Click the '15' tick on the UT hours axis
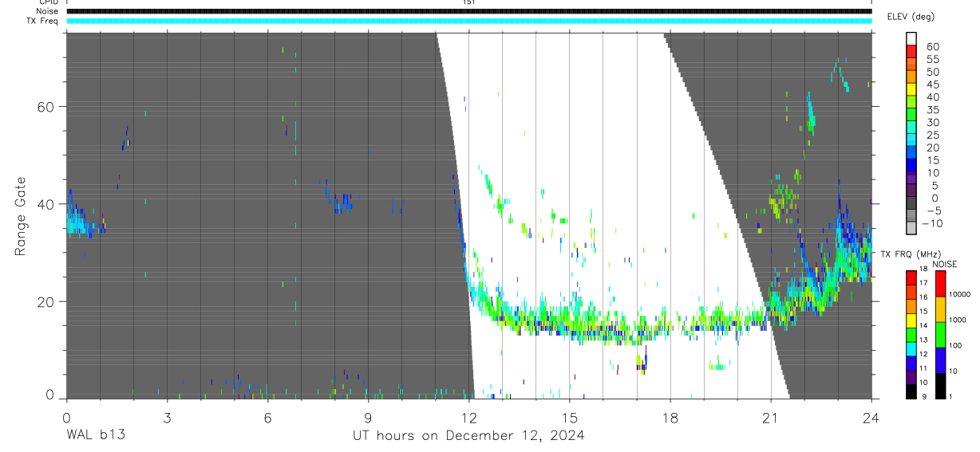The width and height of the screenshot is (980, 452). click(570, 417)
